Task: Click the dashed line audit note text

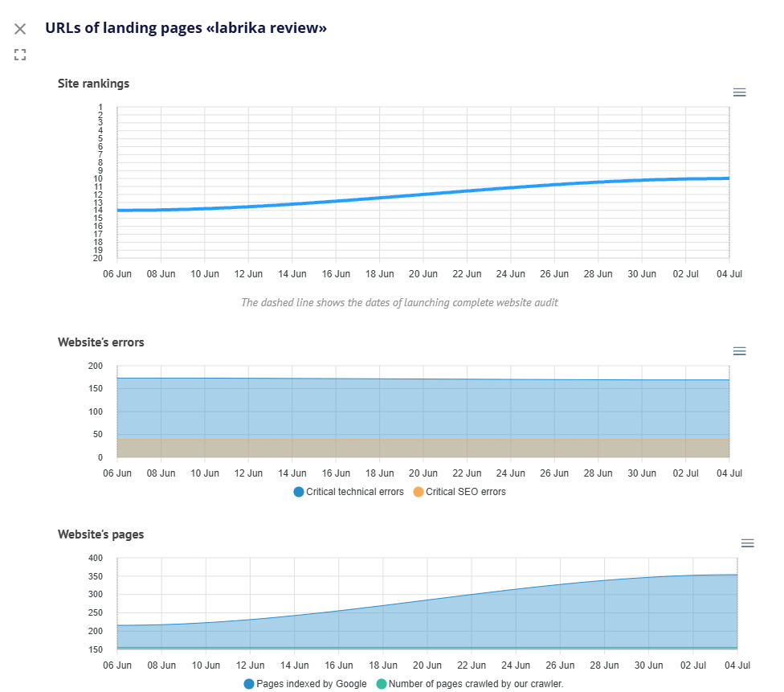Action: click(399, 303)
